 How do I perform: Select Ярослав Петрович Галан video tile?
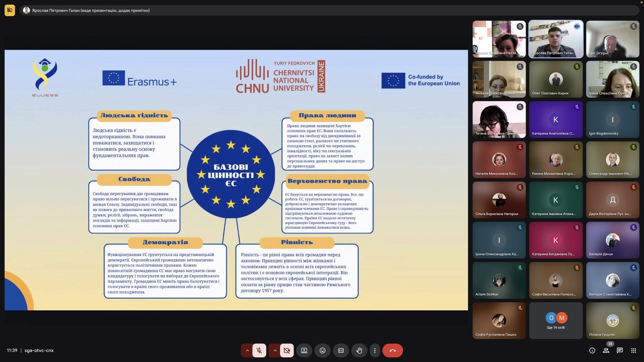tap(556, 39)
